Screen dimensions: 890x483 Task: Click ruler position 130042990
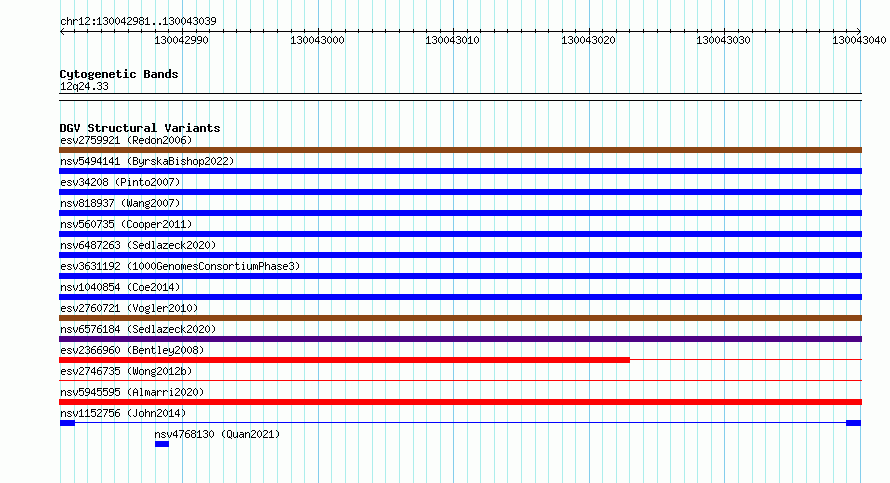pos(182,40)
